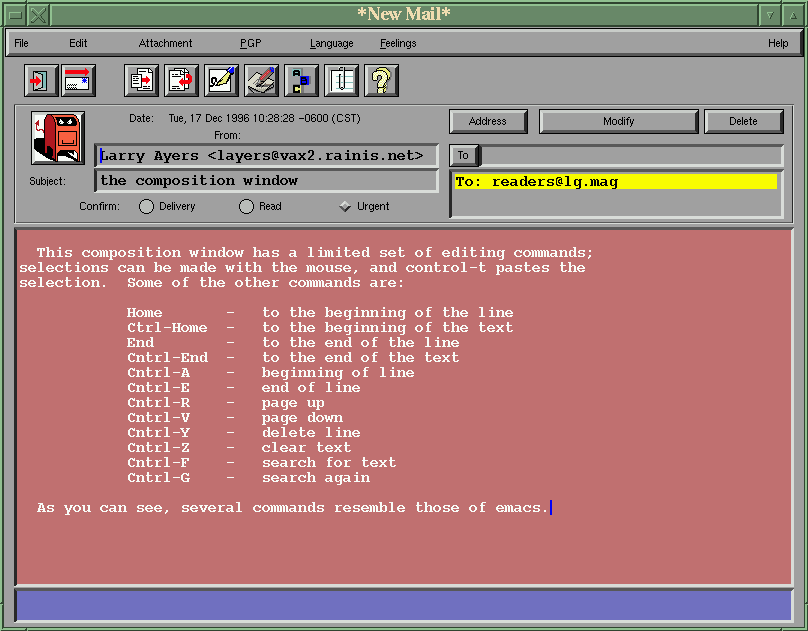Open the Feelings menu
This screenshot has height=631, width=808.
point(398,43)
